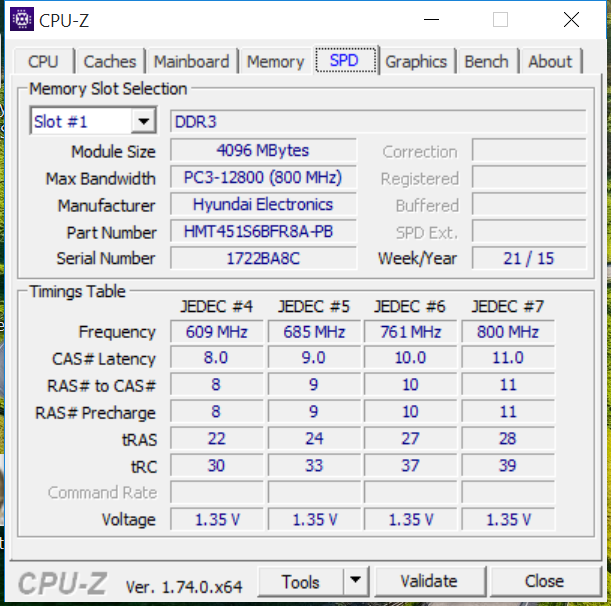This screenshot has width=611, height=606.
Task: Click tRAS value 22
Action: click(x=217, y=438)
